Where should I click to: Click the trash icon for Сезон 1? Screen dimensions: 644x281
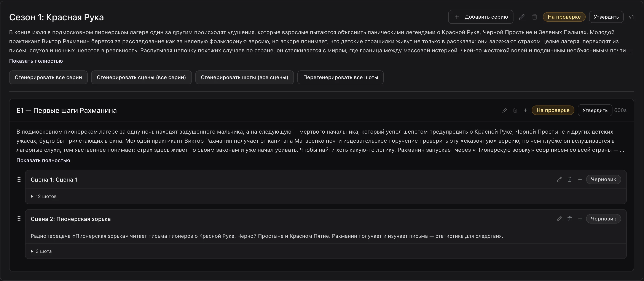pyautogui.click(x=534, y=17)
